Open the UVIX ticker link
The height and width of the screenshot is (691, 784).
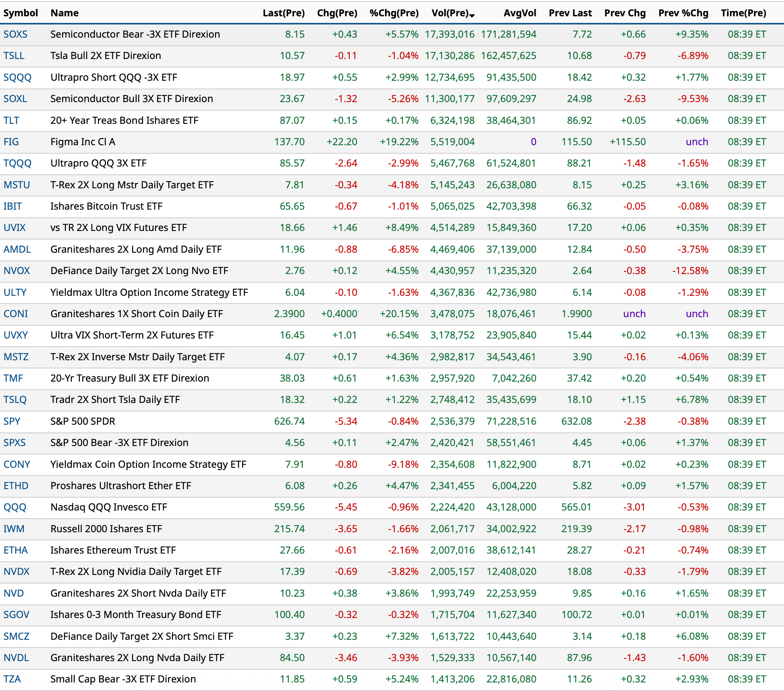click(x=15, y=227)
